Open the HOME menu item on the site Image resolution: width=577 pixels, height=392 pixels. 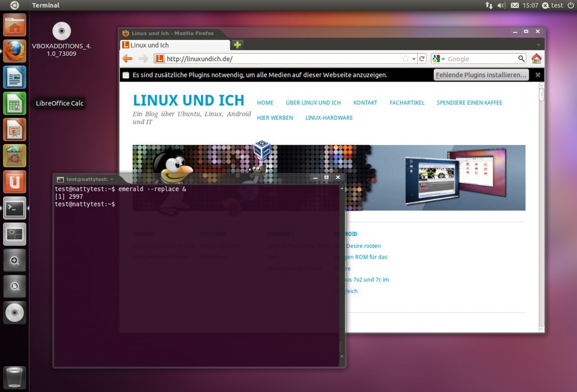(265, 103)
